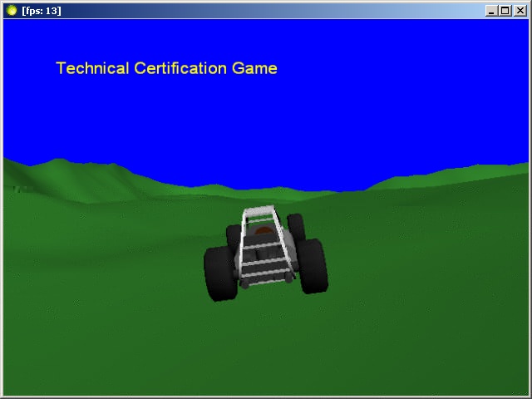Image resolution: width=532 pixels, height=399 pixels.
Task: Close the fps game window
Action: pyautogui.click(x=519, y=10)
